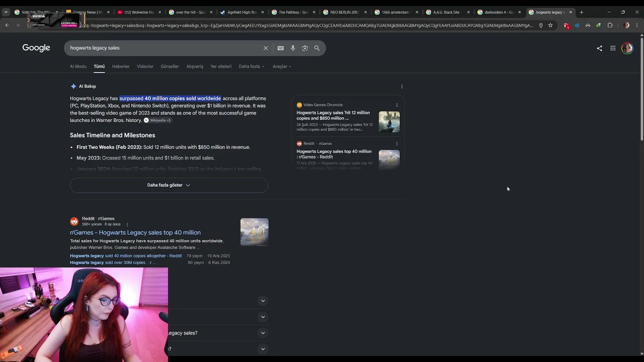
Task: Switch to Haberler news tab
Action: [121, 66]
